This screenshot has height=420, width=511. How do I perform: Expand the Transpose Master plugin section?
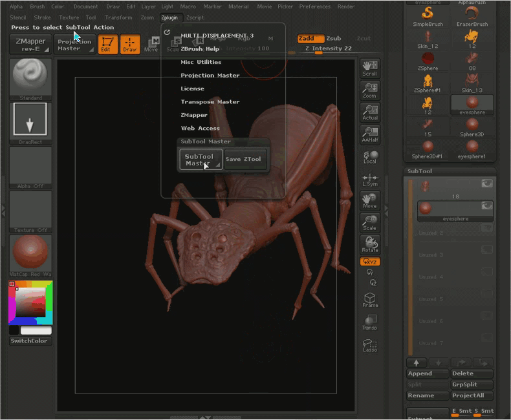[x=210, y=102]
